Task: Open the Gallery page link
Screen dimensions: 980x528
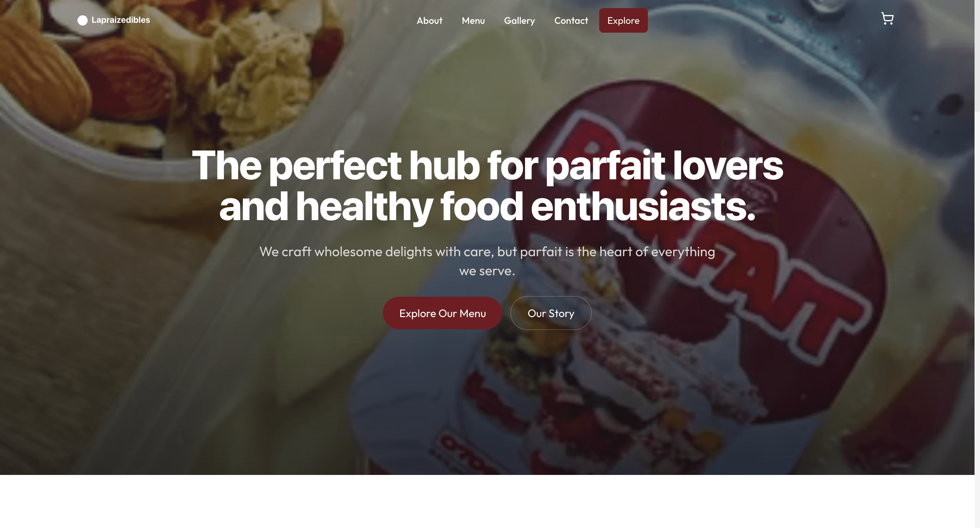Action: click(519, 20)
